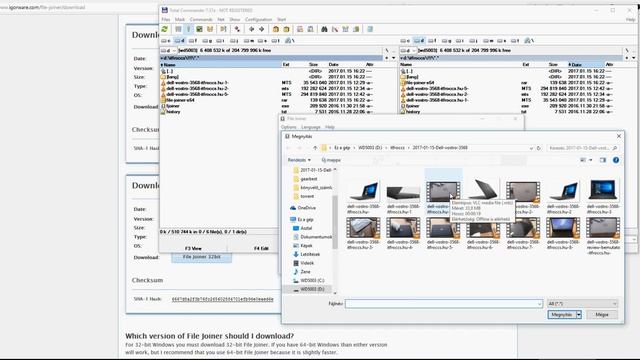Click the navigation tree scrollbar in open dialog
The width and height of the screenshot is (640, 360).
[x=335, y=222]
